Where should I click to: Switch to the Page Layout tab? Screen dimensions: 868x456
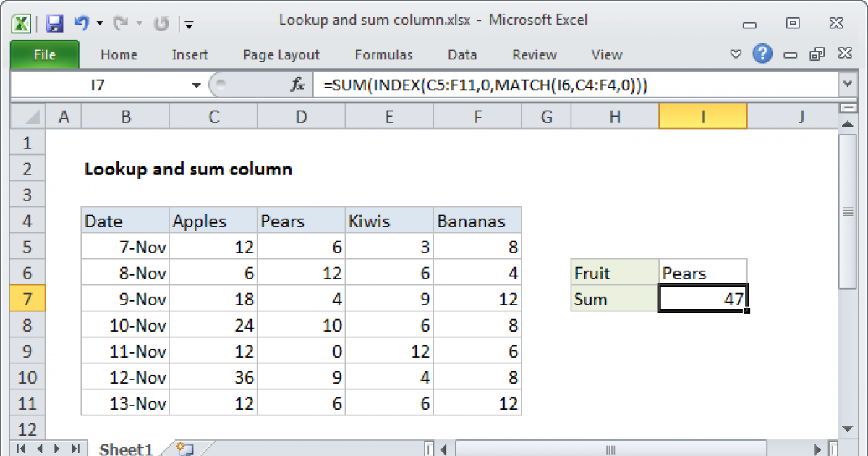(281, 55)
